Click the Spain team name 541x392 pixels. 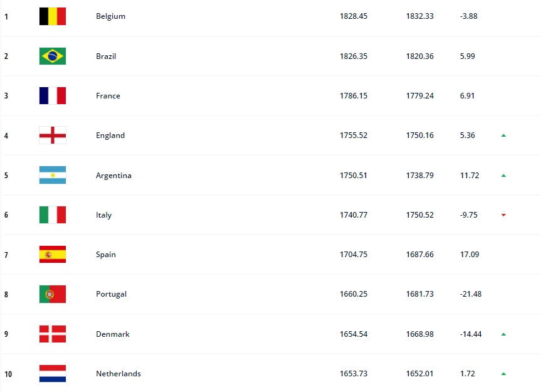coord(106,255)
